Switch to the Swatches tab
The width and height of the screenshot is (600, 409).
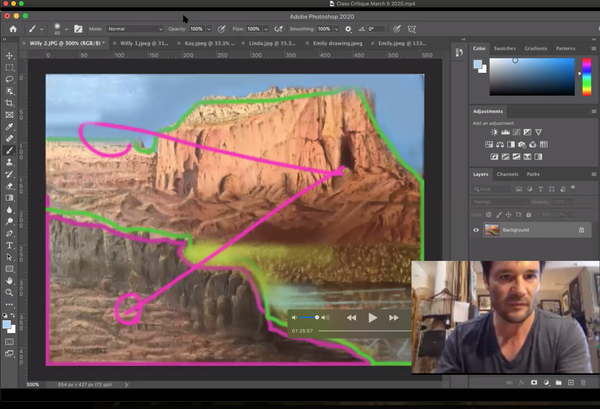point(505,48)
